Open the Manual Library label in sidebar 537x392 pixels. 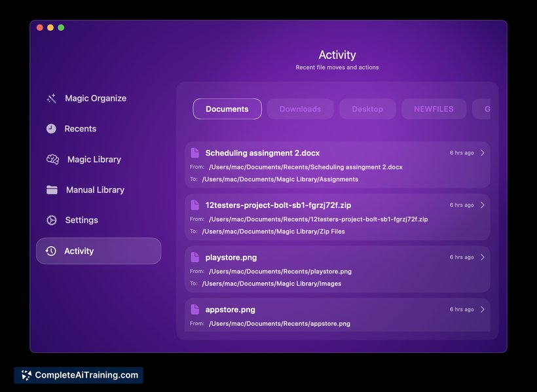click(95, 190)
